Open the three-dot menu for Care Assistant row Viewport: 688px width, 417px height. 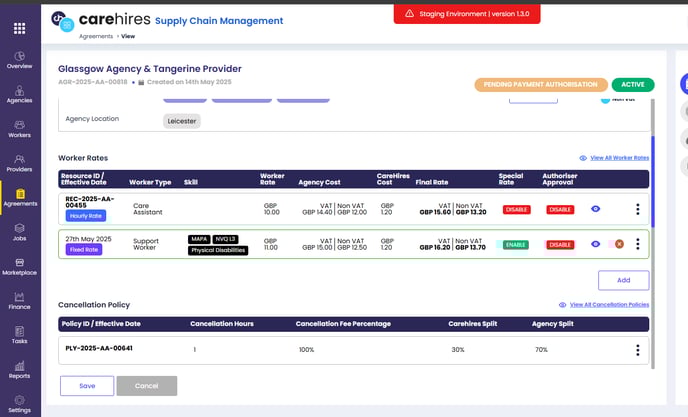pos(638,209)
